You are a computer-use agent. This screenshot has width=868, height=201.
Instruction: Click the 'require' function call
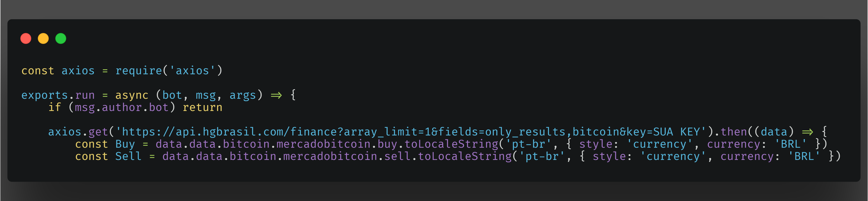click(x=139, y=71)
